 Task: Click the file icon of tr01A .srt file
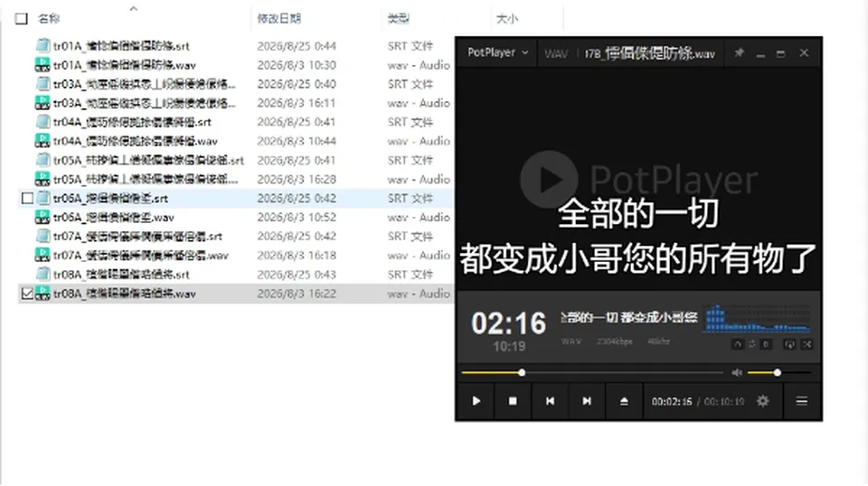pyautogui.click(x=42, y=45)
